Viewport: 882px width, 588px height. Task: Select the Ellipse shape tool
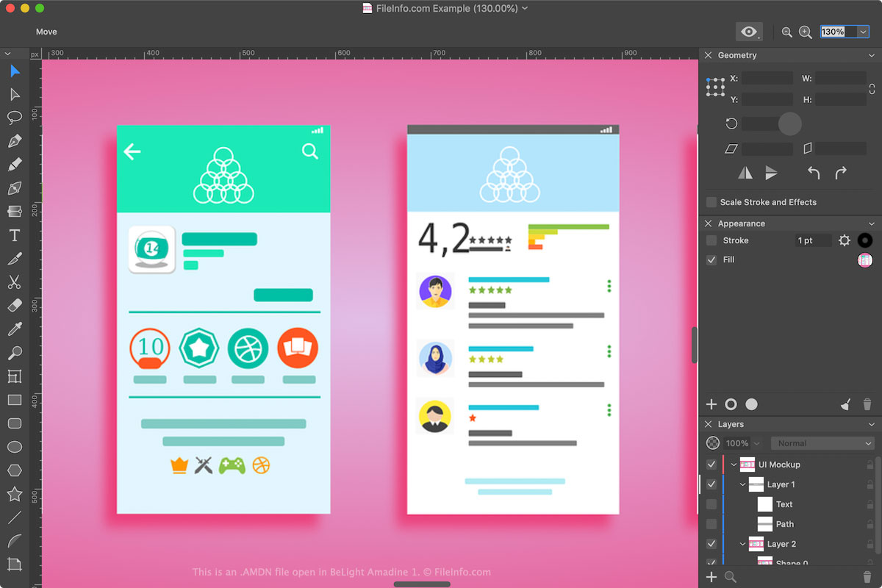tap(15, 447)
